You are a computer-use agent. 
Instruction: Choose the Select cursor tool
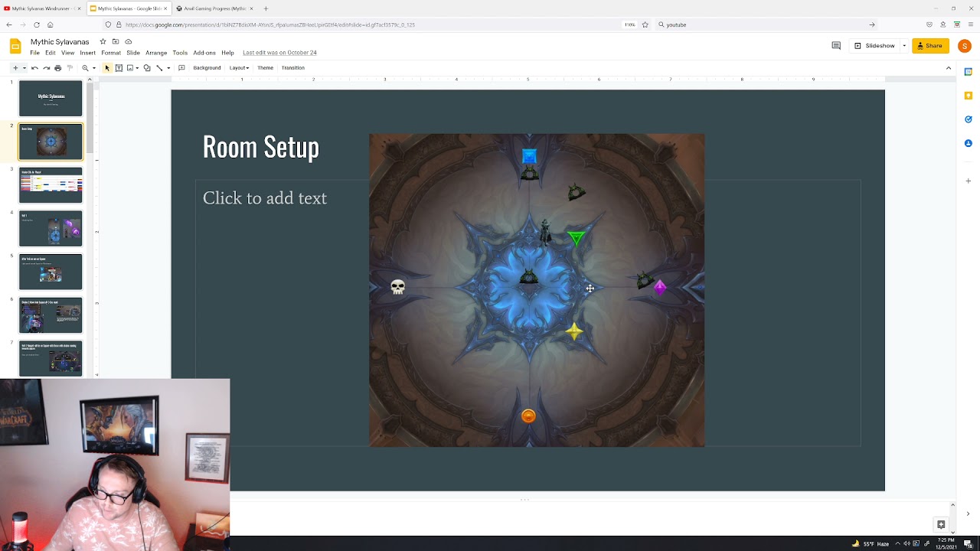[107, 68]
